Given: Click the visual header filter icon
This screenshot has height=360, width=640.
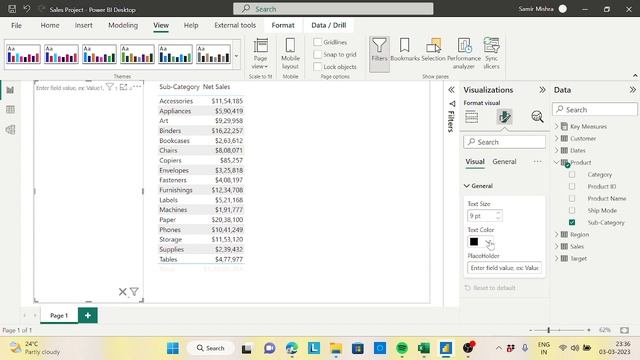Looking at the screenshot, I should tap(109, 87).
